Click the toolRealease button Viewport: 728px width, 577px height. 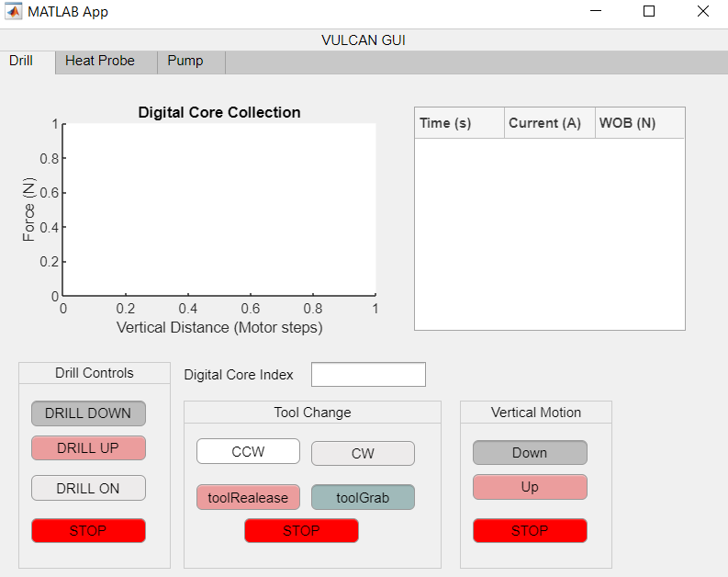coord(248,497)
